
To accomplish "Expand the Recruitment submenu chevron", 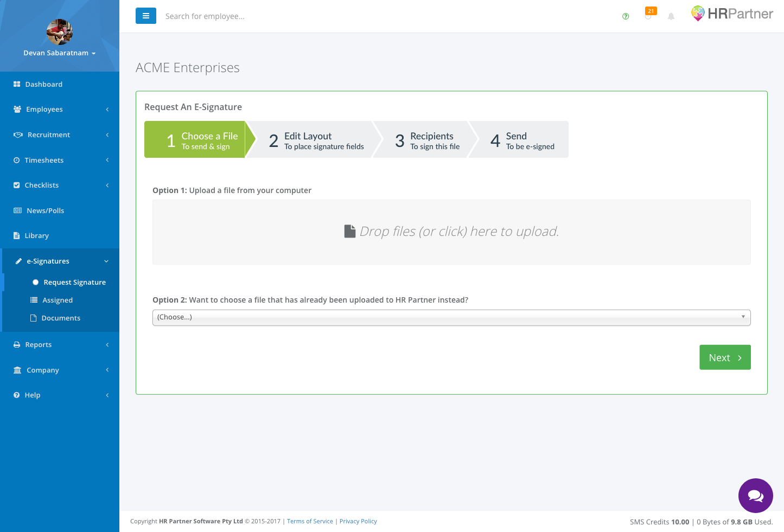I will pyautogui.click(x=107, y=134).
